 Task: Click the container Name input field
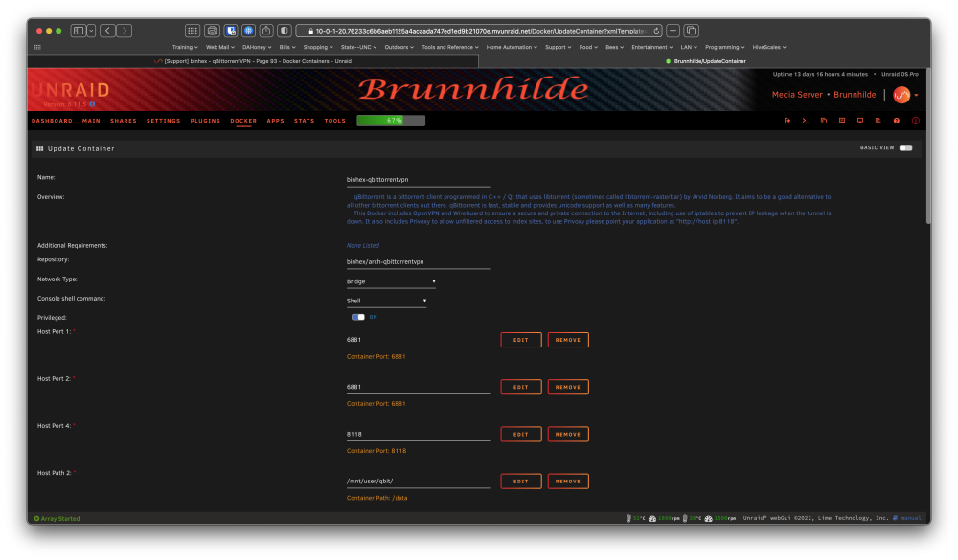(x=419, y=180)
